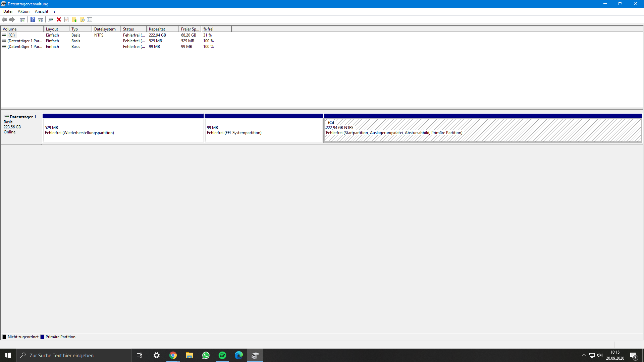Viewport: 644px width, 362px height.
Task: Click the folder search icon in the toolbar
Action: tap(82, 19)
